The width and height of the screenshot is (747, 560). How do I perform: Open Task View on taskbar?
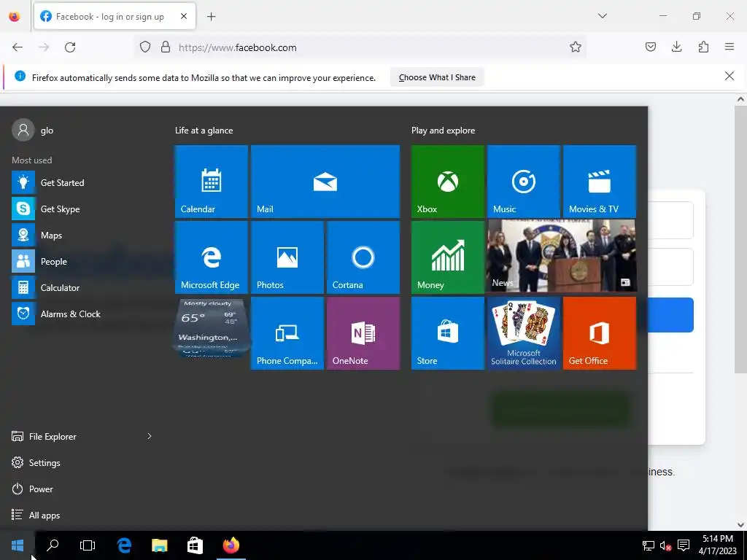tap(88, 545)
